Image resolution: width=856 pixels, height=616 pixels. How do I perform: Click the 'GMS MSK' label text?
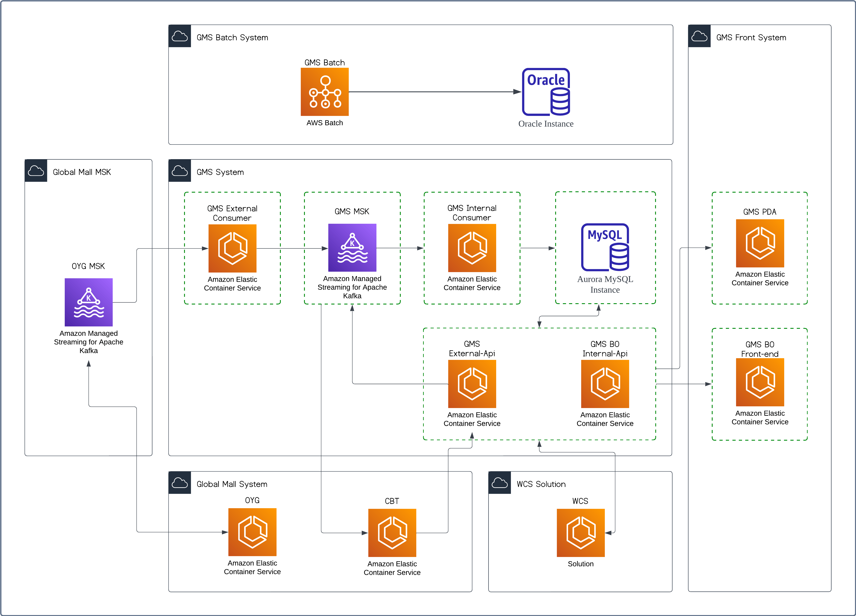352,211
